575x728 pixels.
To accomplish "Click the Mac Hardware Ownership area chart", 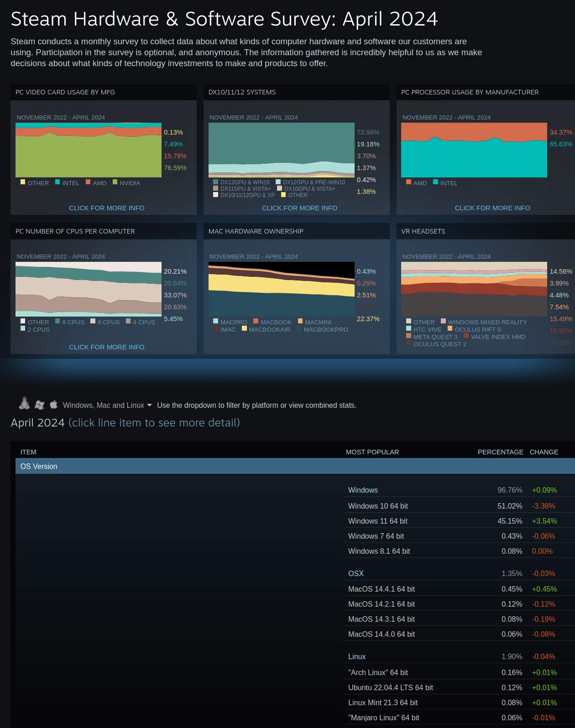I will [282, 289].
